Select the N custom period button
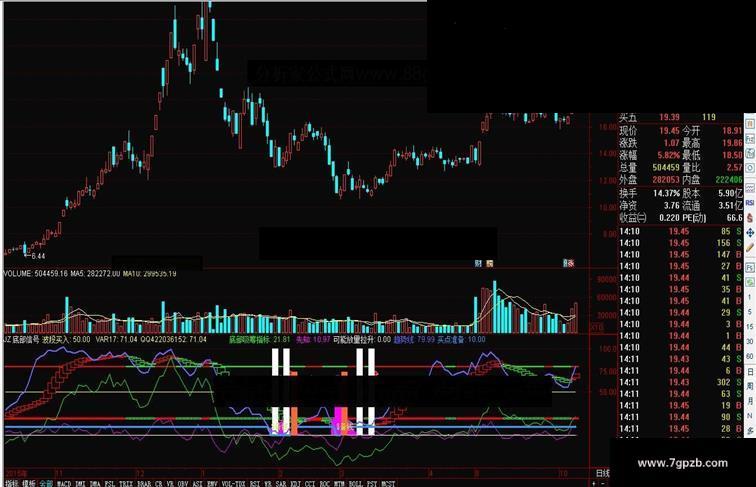The width and height of the screenshot is (756, 487). (750, 416)
